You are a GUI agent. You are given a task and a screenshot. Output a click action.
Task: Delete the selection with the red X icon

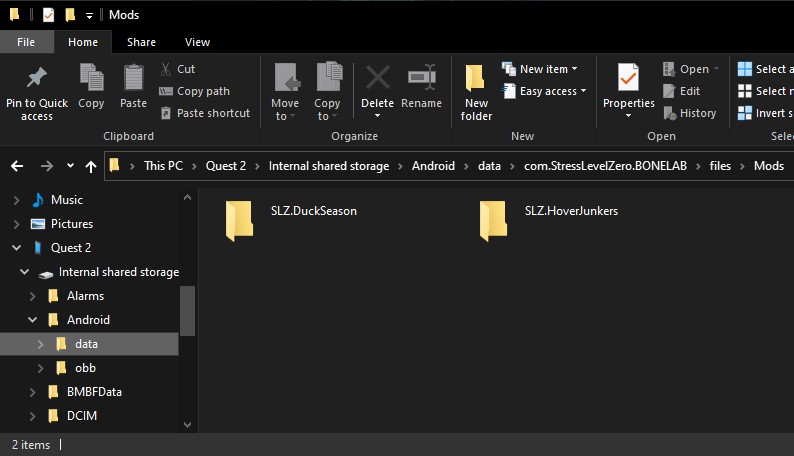377,79
